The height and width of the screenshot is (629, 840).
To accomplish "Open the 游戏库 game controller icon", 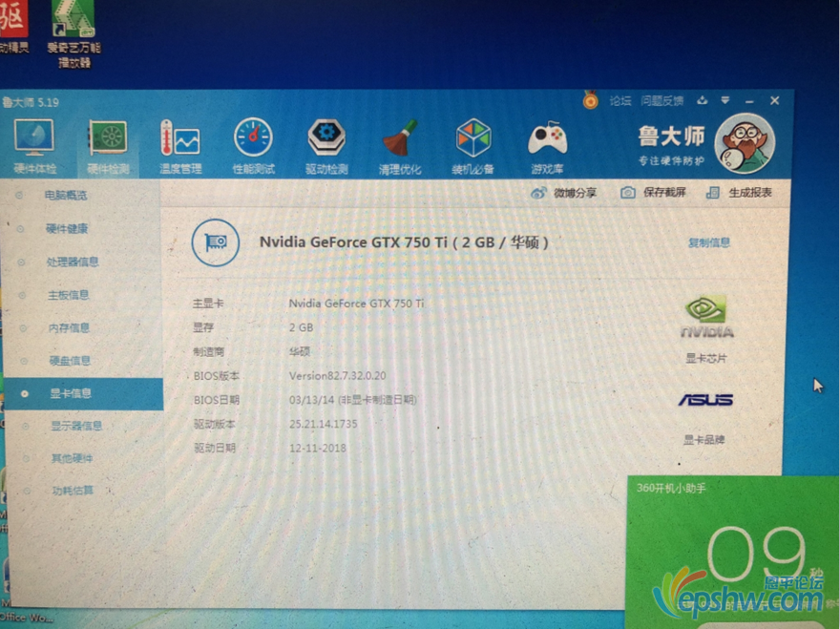I will 547,148.
